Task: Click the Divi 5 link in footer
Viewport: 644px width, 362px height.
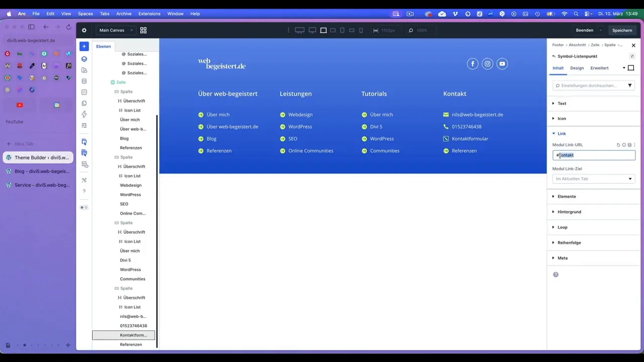Action: pos(376,127)
